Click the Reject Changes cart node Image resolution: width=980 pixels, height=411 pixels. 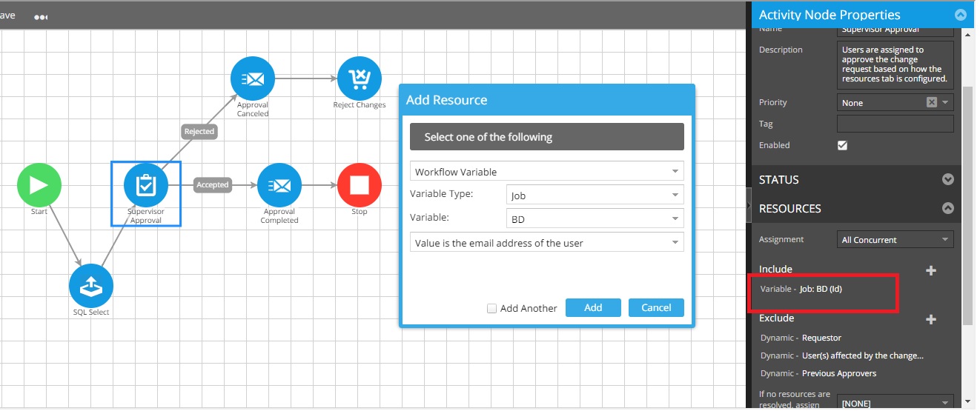tap(360, 78)
